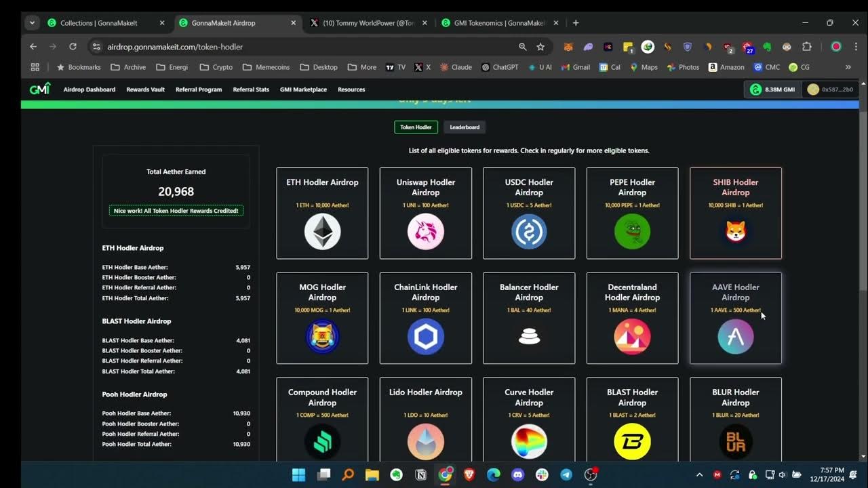The width and height of the screenshot is (868, 488).
Task: Show hidden system tray icons
Action: [700, 474]
